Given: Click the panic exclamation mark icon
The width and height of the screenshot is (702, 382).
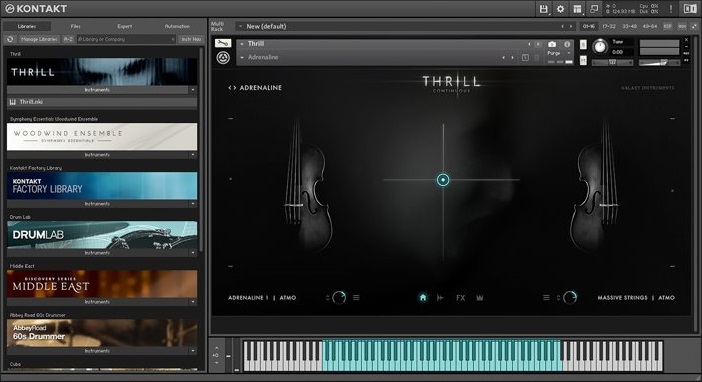Looking at the screenshot, I should click(671, 9).
